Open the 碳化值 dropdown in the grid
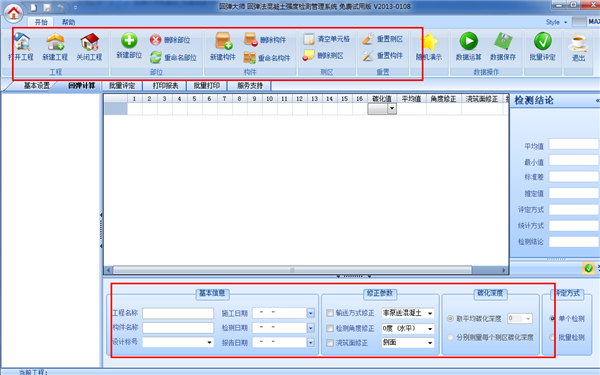 (x=392, y=109)
